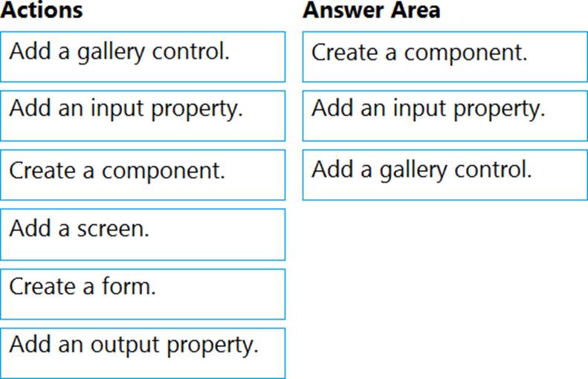Click the word 'gallery' in the Actions list

(x=111, y=52)
